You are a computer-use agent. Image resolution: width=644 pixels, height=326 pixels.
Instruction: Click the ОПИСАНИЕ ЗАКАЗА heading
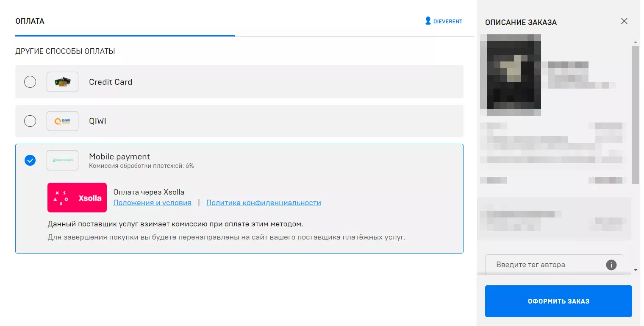tap(521, 22)
